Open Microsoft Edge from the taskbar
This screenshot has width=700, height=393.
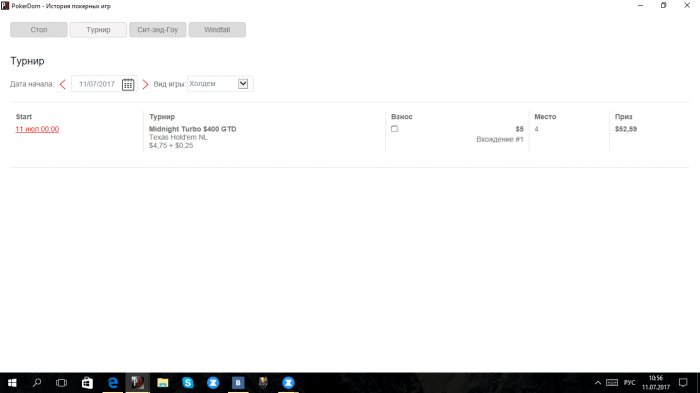pyautogui.click(x=112, y=383)
